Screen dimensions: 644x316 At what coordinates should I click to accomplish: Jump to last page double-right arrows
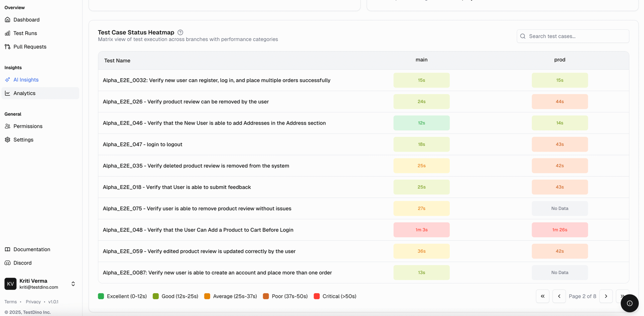pos(623,296)
